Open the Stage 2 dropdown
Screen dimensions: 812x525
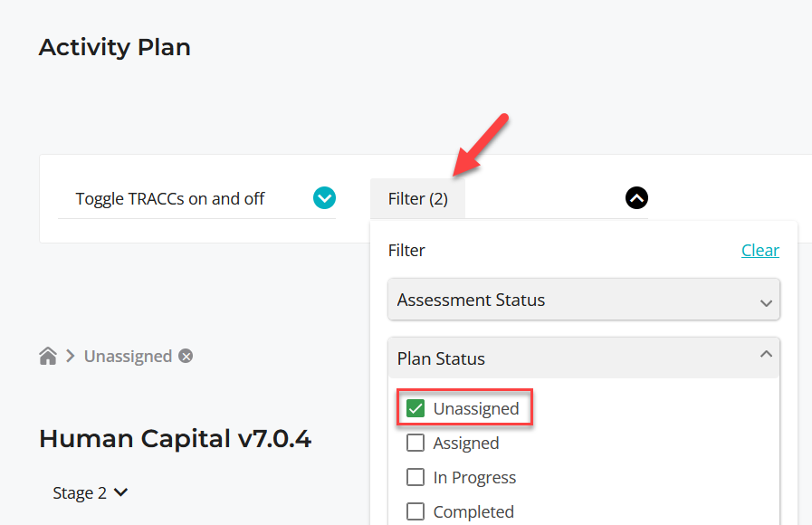(91, 493)
